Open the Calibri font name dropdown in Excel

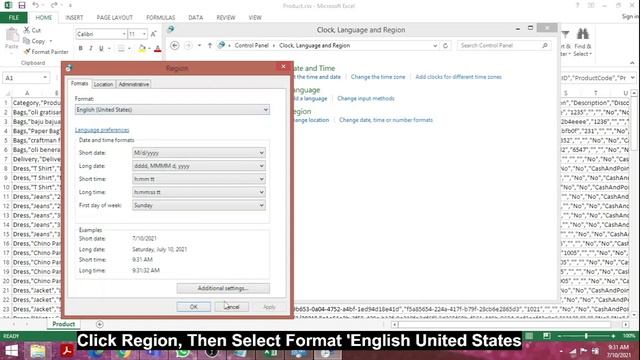click(x=124, y=34)
